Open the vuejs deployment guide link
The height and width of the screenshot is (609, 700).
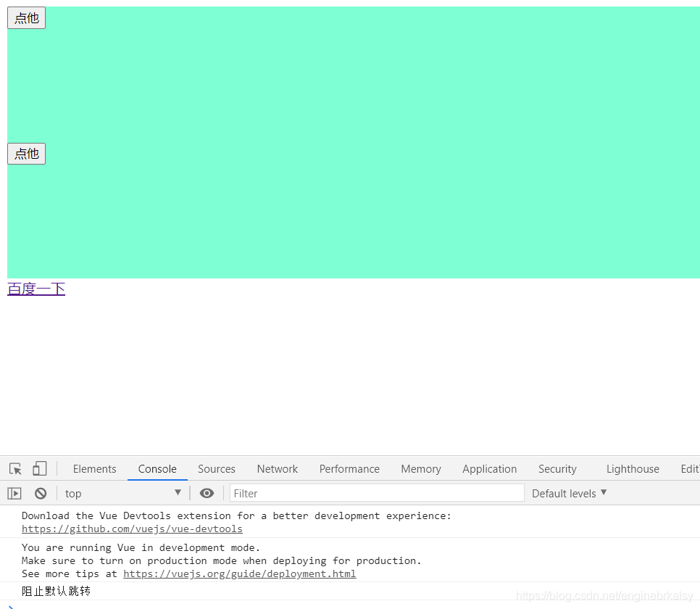click(x=240, y=573)
